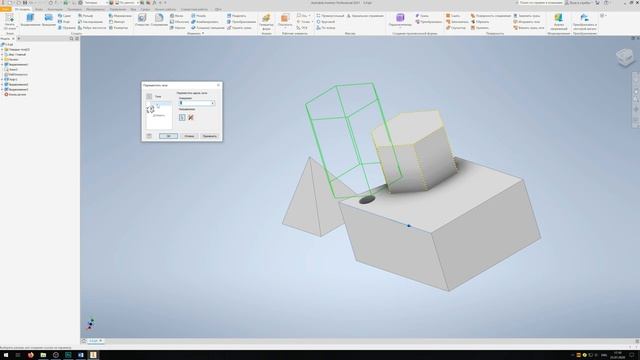This screenshot has height=360, width=640.
Task: Switch to the Manage (Управление) ribbon tab
Action: pos(118,9)
